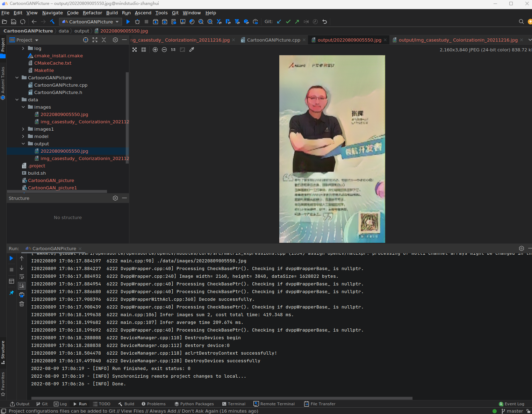The width and height of the screenshot is (532, 414).
Task: Expand the log folder
Action: coord(23,49)
